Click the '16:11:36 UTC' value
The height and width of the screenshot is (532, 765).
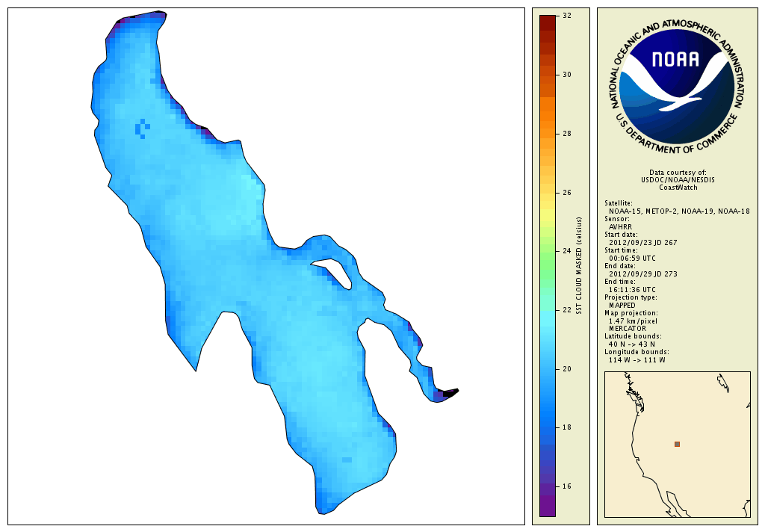pos(632,289)
